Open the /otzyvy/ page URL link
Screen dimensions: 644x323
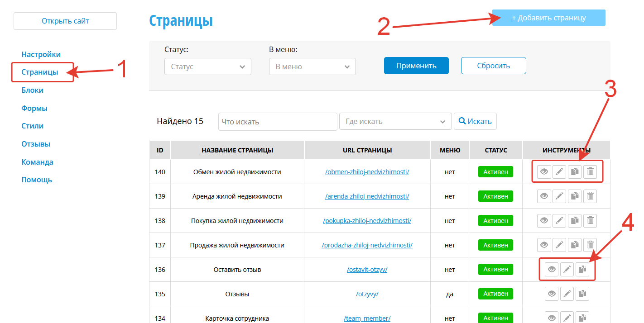[x=367, y=294]
